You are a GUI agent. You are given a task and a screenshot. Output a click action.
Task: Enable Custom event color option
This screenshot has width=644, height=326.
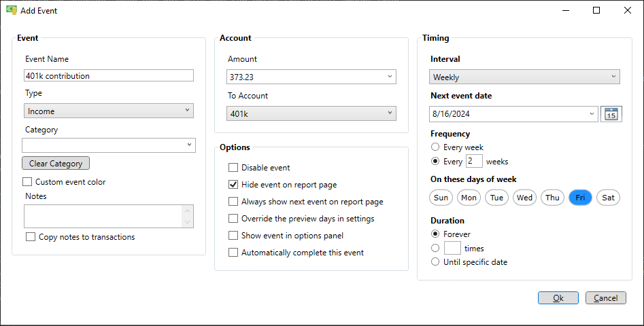[27, 181]
